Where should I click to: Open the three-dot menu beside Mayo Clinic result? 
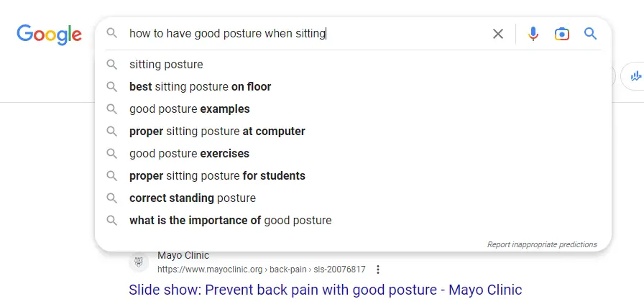(378, 270)
